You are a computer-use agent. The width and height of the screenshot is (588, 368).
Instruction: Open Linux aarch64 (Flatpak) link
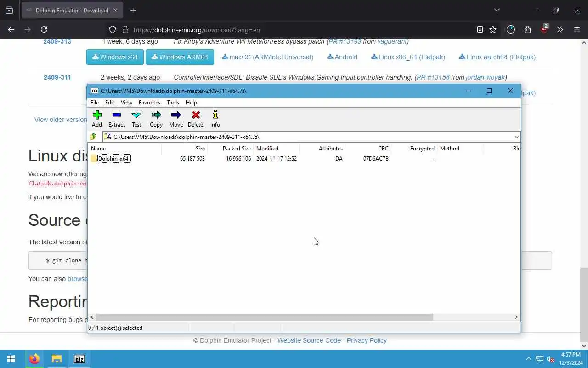click(497, 57)
